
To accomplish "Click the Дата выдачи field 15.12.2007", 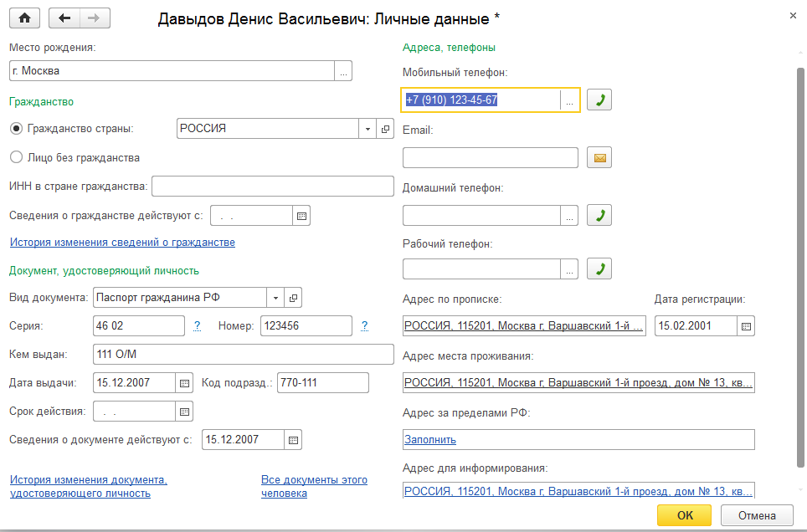I will coord(134,383).
